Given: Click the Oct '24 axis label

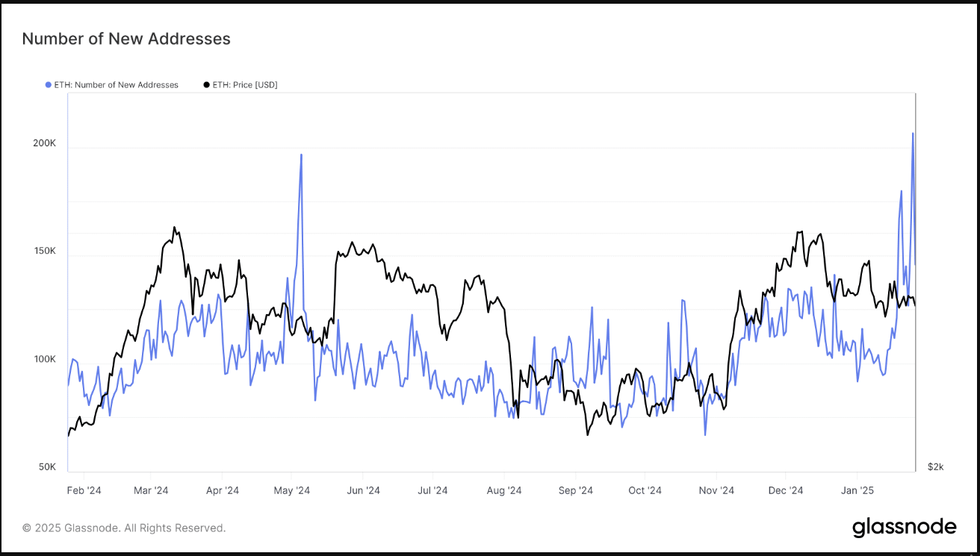Looking at the screenshot, I should click(645, 490).
